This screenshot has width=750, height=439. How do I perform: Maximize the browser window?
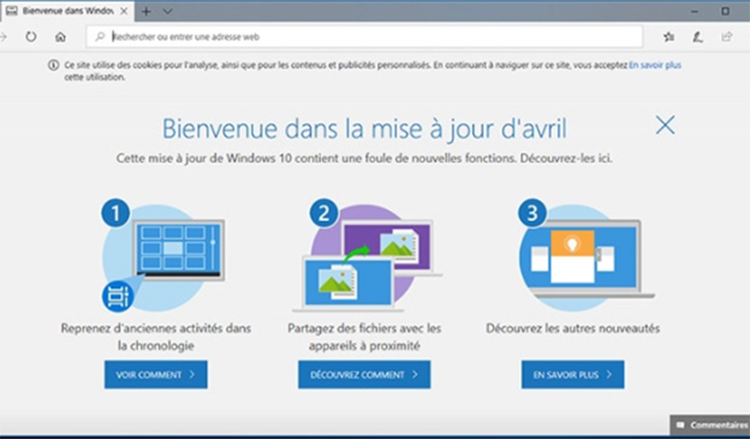[x=726, y=11]
